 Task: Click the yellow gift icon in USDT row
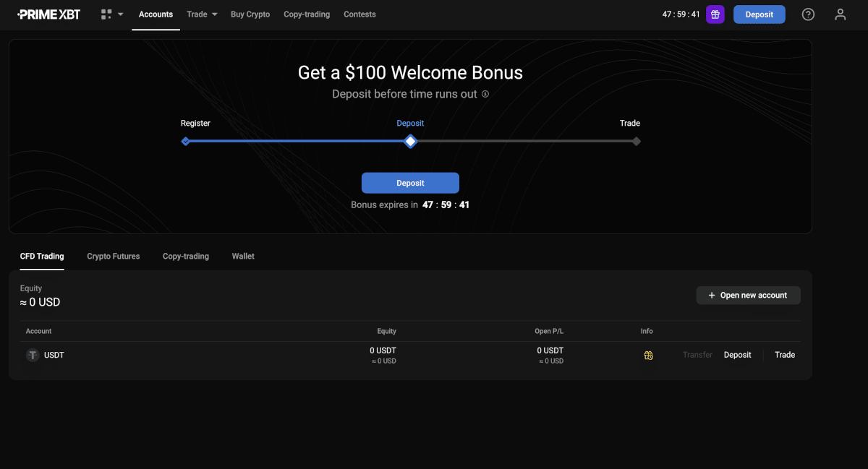649,356
